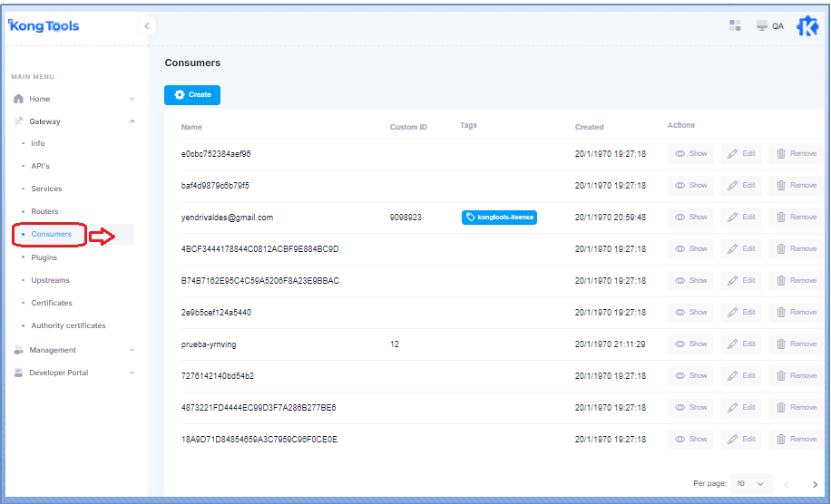The image size is (831, 504).
Task: Collapse the sidebar with the arrow button
Action: click(147, 26)
